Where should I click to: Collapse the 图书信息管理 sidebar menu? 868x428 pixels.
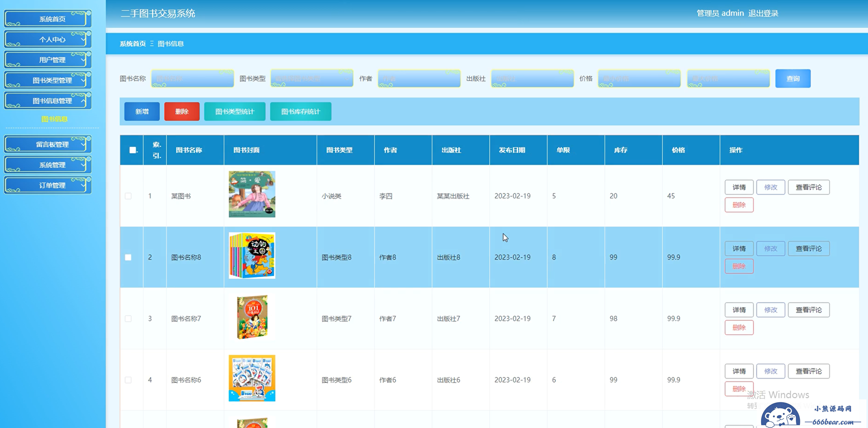click(48, 101)
